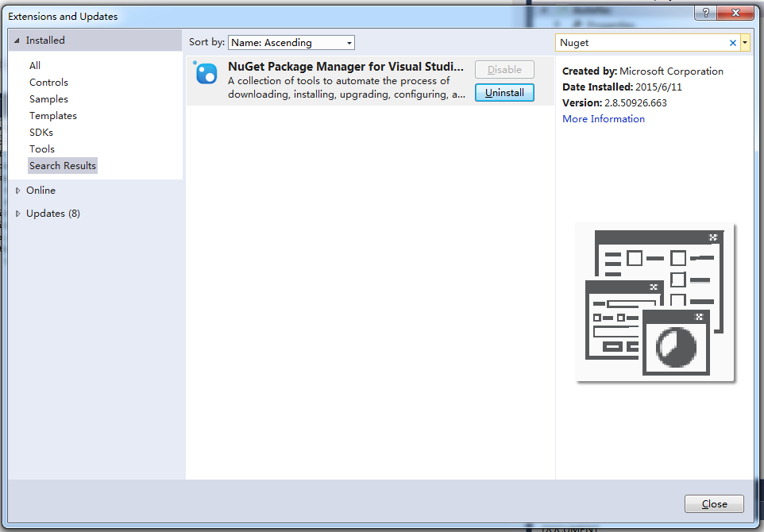Select the All category
The height and width of the screenshot is (532, 764).
point(35,65)
